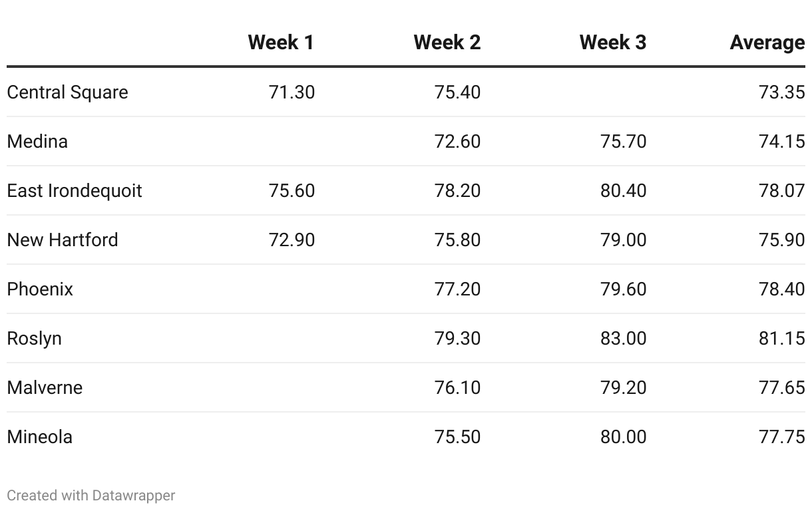The image size is (812, 511).
Task: Select East Irondequoit's Week 3 value 80.40
Action: coord(623,190)
